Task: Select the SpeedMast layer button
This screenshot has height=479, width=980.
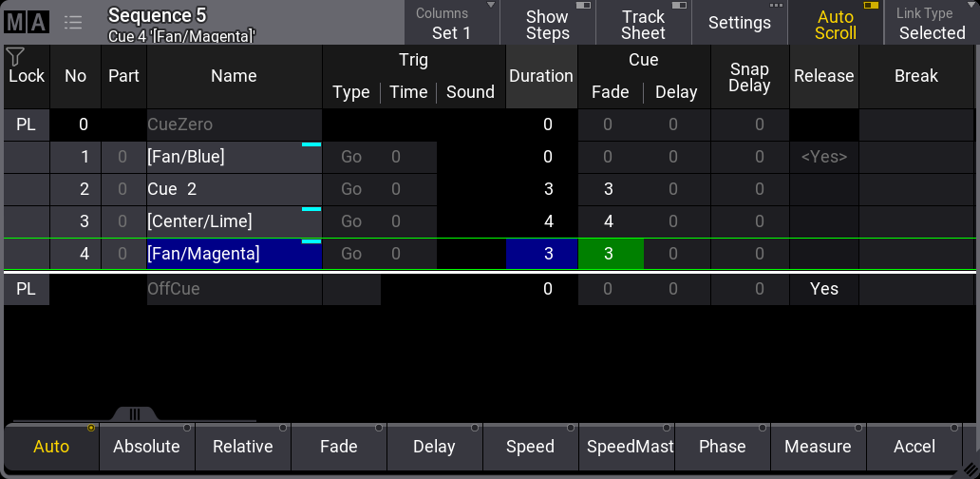Action: pyautogui.click(x=626, y=447)
